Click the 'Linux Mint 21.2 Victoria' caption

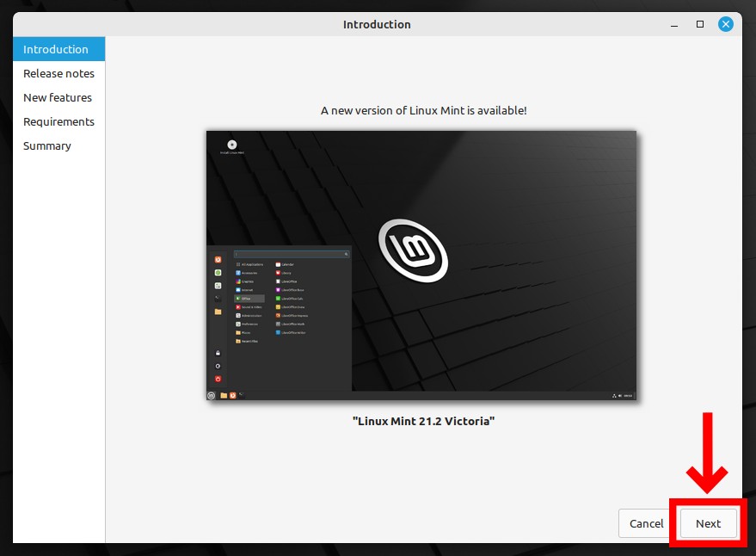click(423, 421)
